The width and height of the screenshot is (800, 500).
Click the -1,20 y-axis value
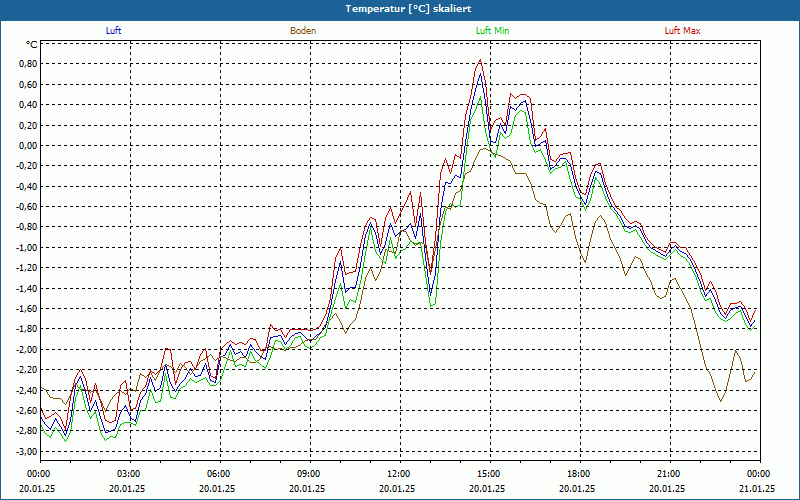point(28,268)
